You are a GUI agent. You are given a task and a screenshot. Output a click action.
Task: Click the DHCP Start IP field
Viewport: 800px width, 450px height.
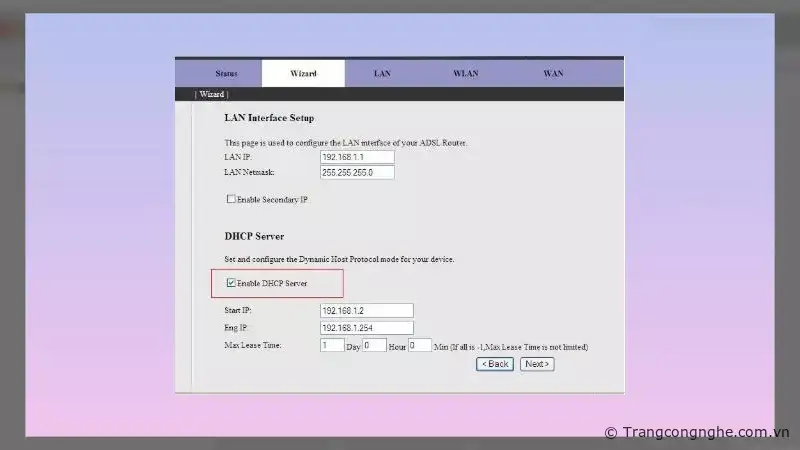(x=366, y=311)
